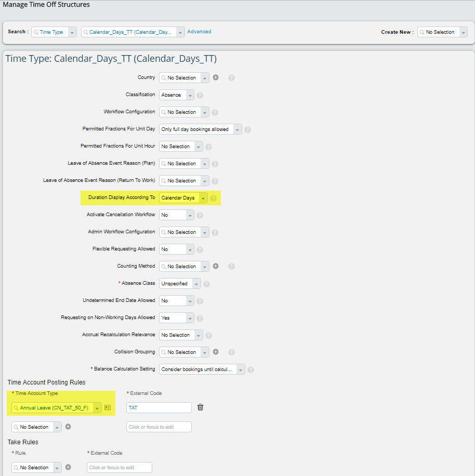Add new Take Rule with plus icon
This screenshot has width=475, height=476.
68,467
